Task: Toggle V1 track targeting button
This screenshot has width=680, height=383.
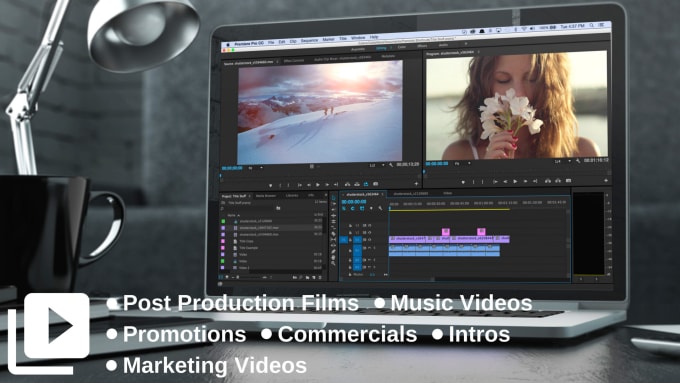Action: coord(357,239)
